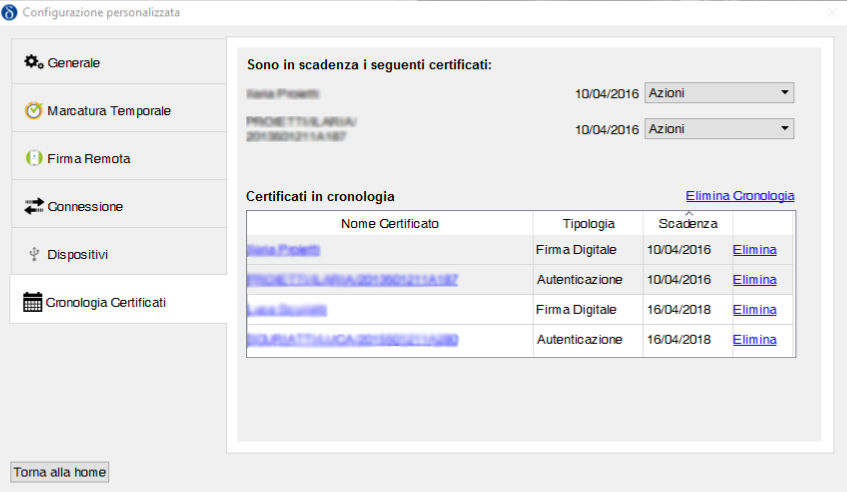Click Elimina in first Firma Digitale 10/04/2016 row
The height and width of the screenshot is (492, 847).
click(755, 250)
